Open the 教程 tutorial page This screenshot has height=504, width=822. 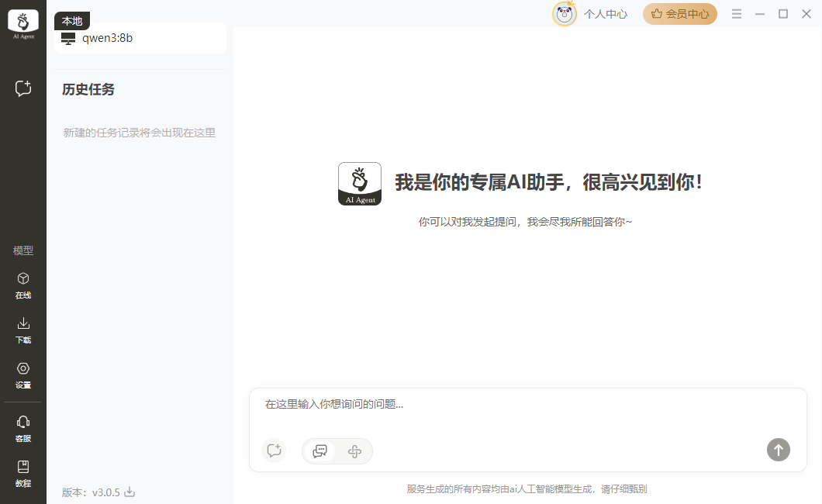tap(23, 472)
